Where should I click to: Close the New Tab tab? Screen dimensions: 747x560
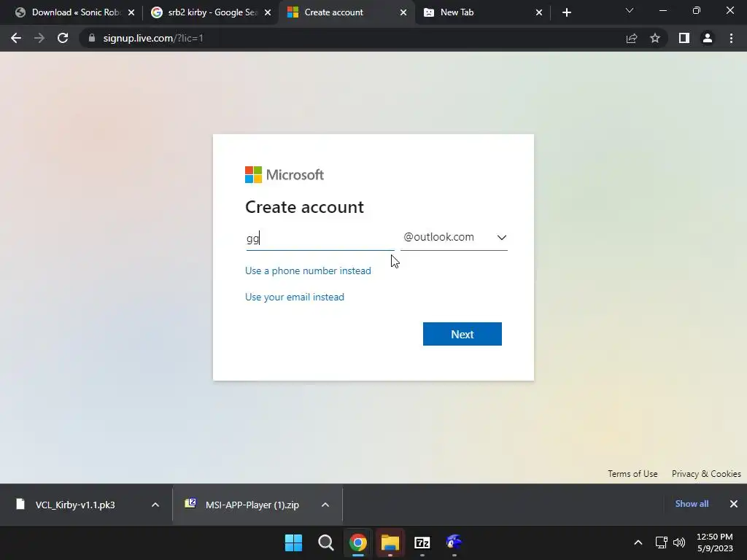click(x=539, y=12)
